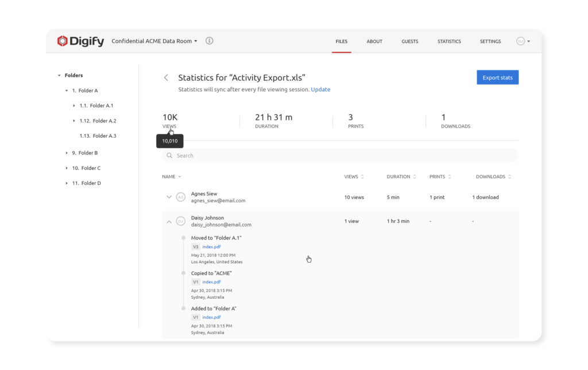Click Daisy Johnson's DJ avatar icon

180,221
